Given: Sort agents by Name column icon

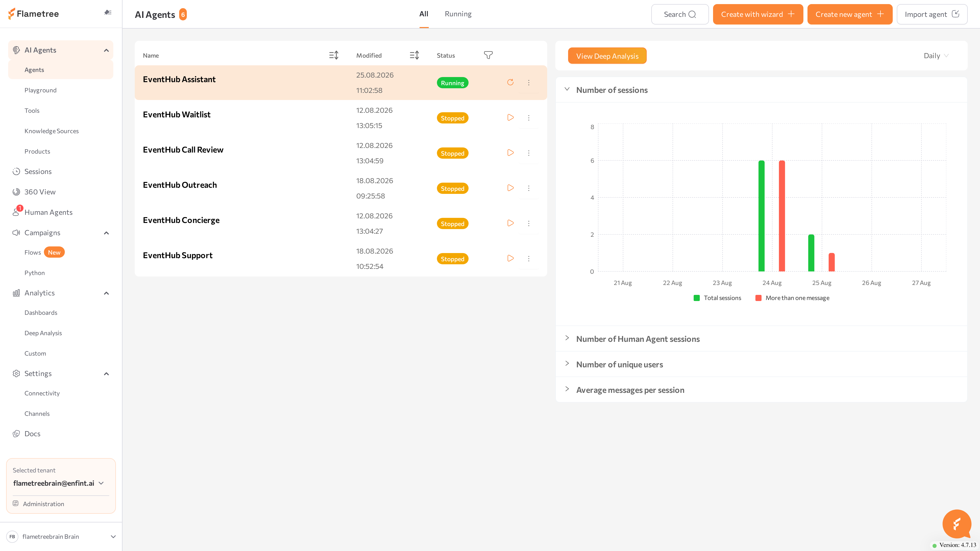Looking at the screenshot, I should pyautogui.click(x=334, y=56).
